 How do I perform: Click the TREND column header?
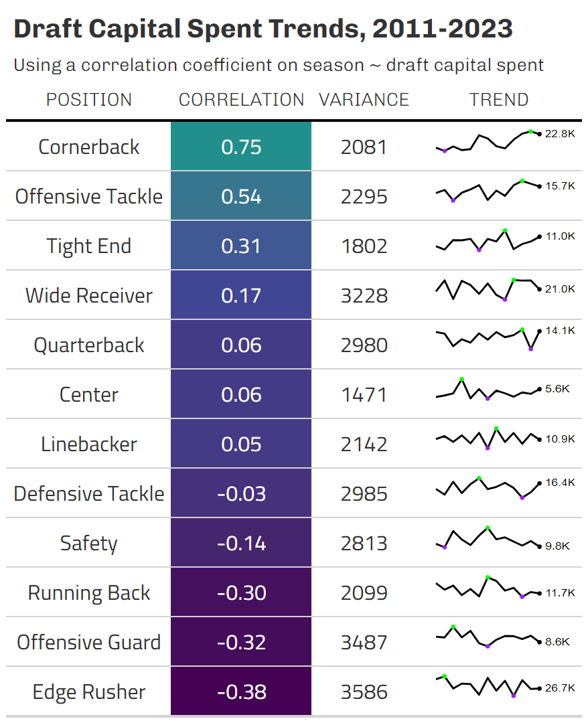click(x=499, y=100)
